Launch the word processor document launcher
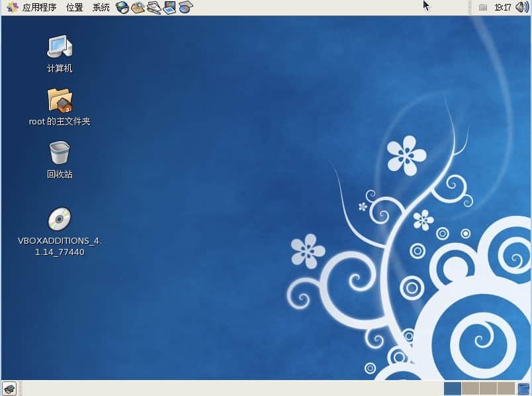This screenshot has height=396, width=532. [154, 7]
